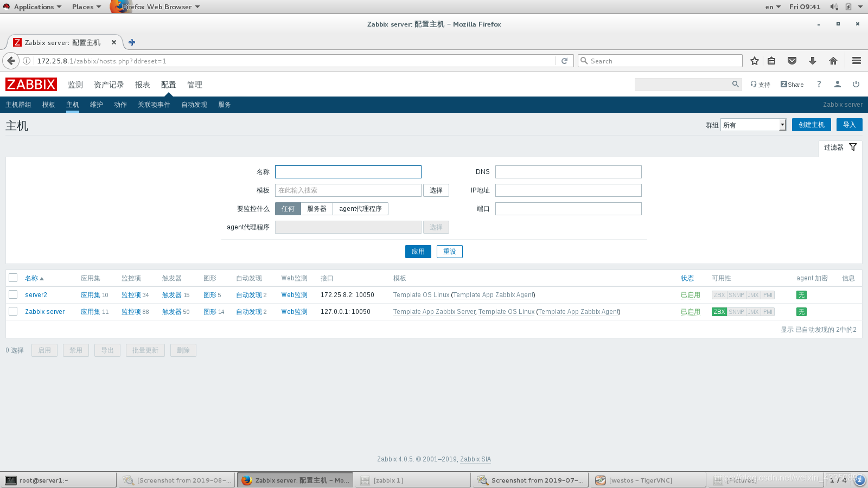Image resolution: width=868 pixels, height=488 pixels.
Task: Click the ZABBIX logo
Action: [31, 85]
